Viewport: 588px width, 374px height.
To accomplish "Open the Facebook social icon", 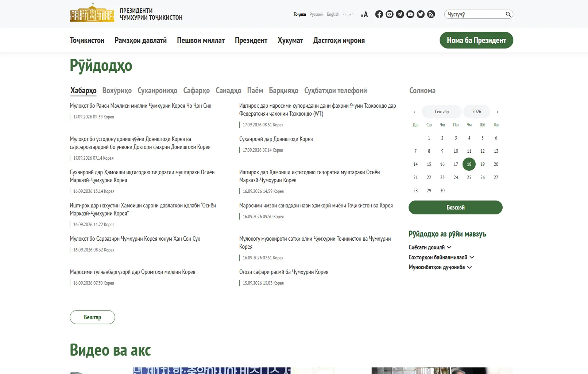I will coord(379,14).
